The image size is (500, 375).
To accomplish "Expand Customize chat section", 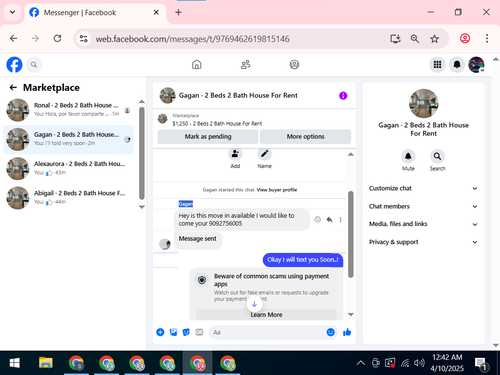I will click(x=423, y=188).
